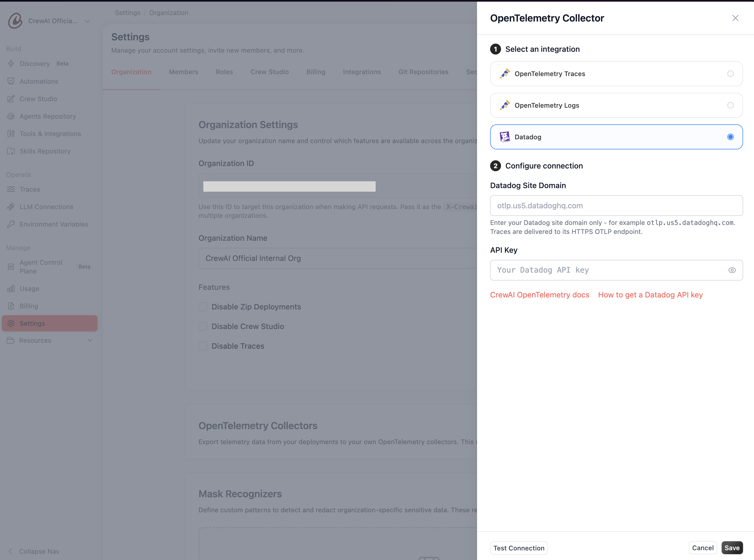The height and width of the screenshot is (560, 754).
Task: Click the Skills Repository folder icon
Action: [11, 151]
